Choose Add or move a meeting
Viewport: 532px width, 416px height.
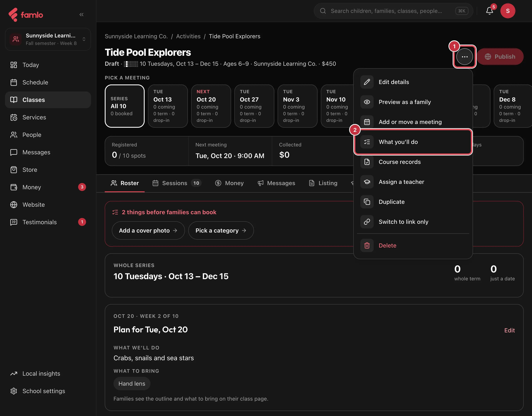pyautogui.click(x=413, y=122)
